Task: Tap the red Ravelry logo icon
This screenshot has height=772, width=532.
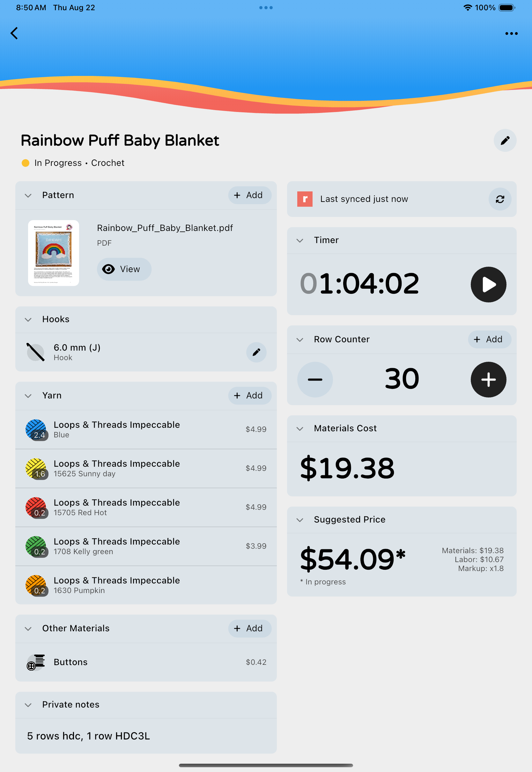Action: pos(304,199)
